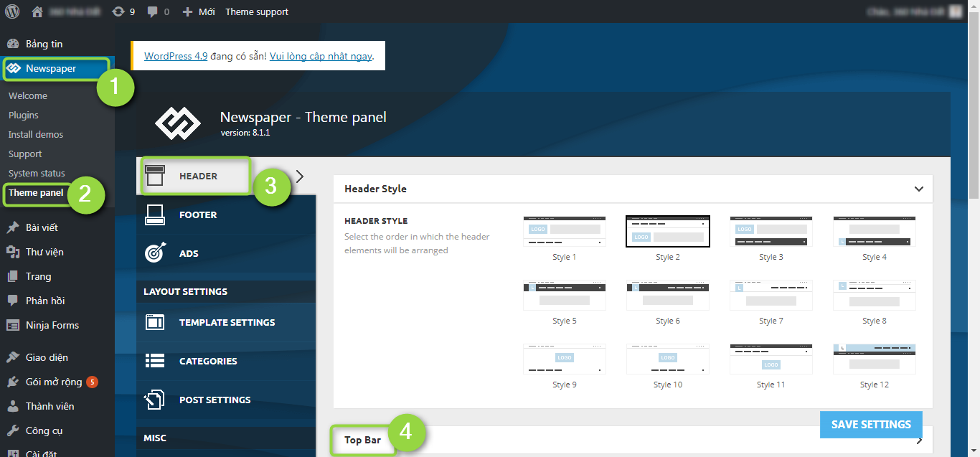Screen dimensions: 980x457
Task: Click the 'LAYOUT SETTINGS' heading text
Action: (185, 291)
